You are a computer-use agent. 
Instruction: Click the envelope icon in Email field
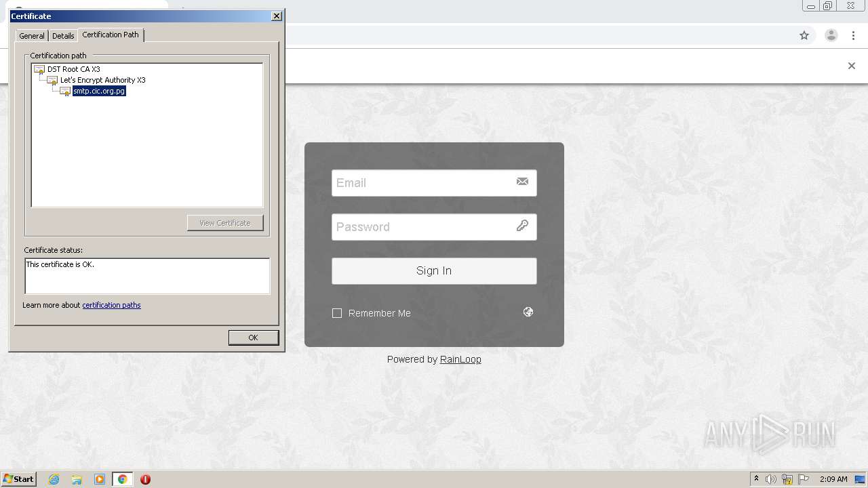(522, 182)
